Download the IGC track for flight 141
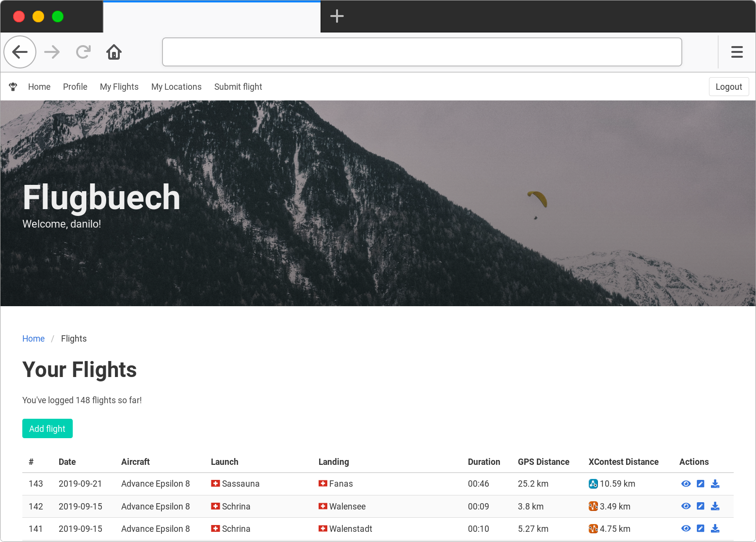Image resolution: width=756 pixels, height=542 pixels. (715, 528)
